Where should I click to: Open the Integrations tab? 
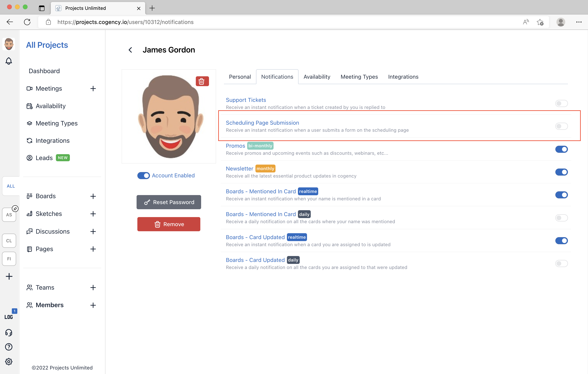[x=403, y=77]
